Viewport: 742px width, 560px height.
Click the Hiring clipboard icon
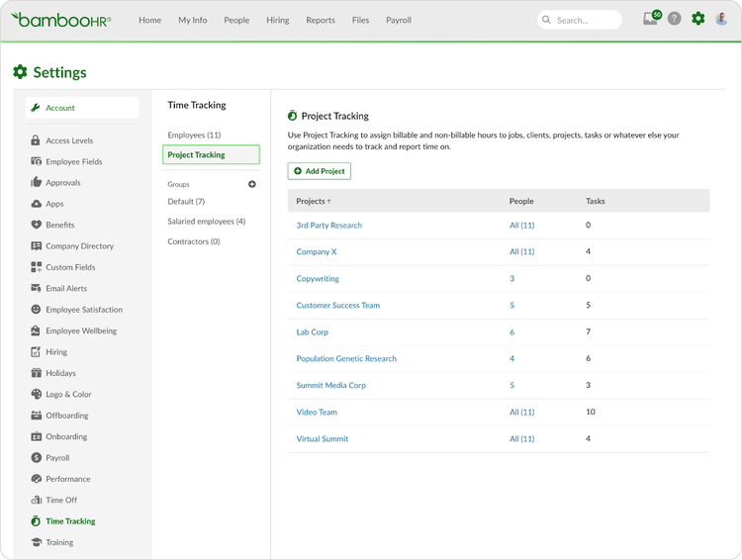click(36, 351)
